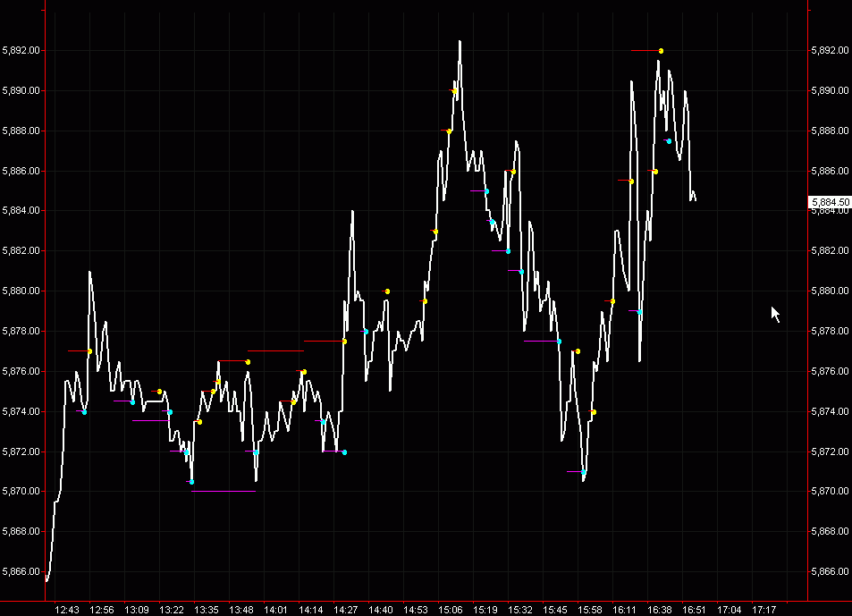Viewport: 852px width, 616px height.
Task: Select the yellow marker dot at the 5,892.00 level
Action: point(661,51)
